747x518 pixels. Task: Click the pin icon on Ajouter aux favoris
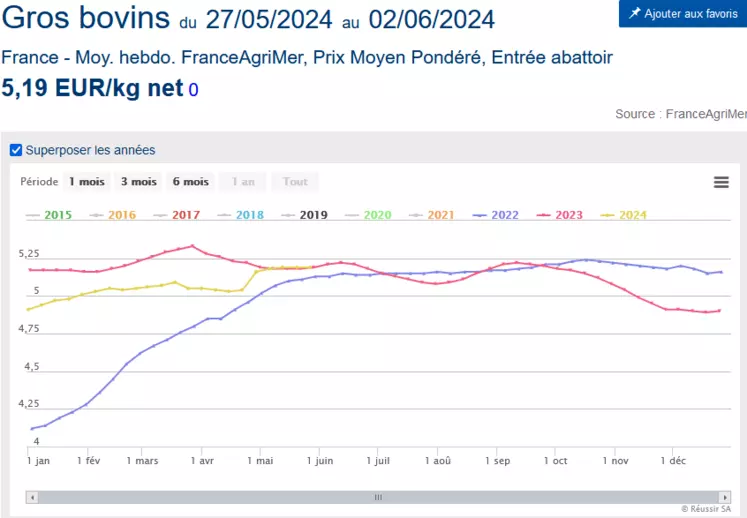click(634, 13)
